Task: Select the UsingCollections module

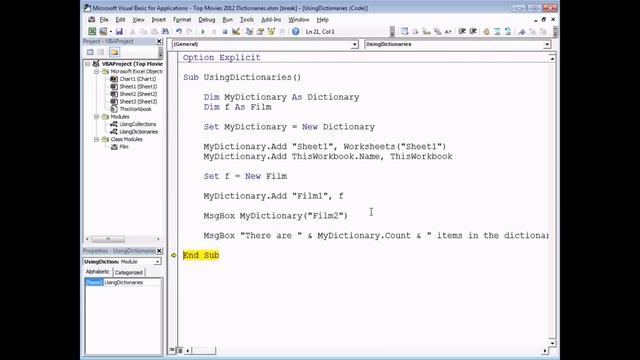Action: [138, 124]
